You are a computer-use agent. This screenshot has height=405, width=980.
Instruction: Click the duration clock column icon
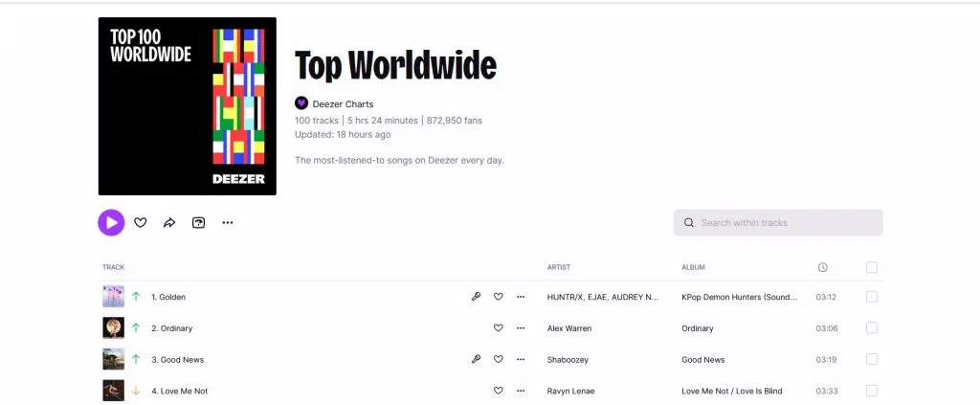[x=822, y=267]
